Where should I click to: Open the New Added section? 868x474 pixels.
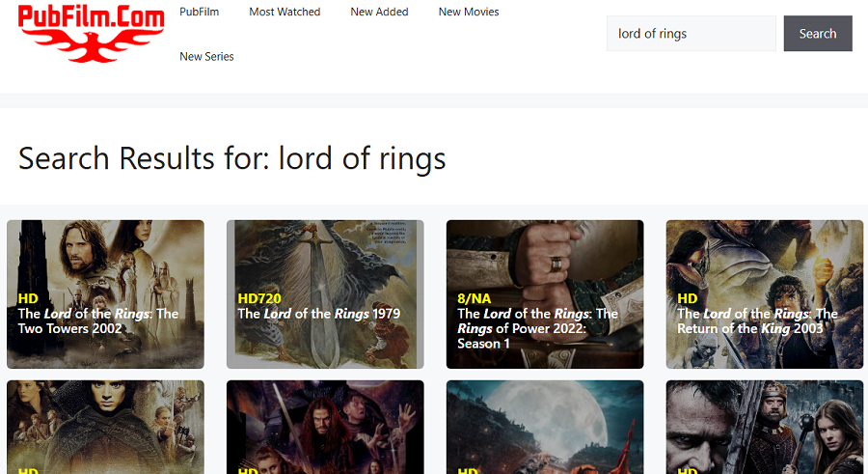click(x=379, y=12)
